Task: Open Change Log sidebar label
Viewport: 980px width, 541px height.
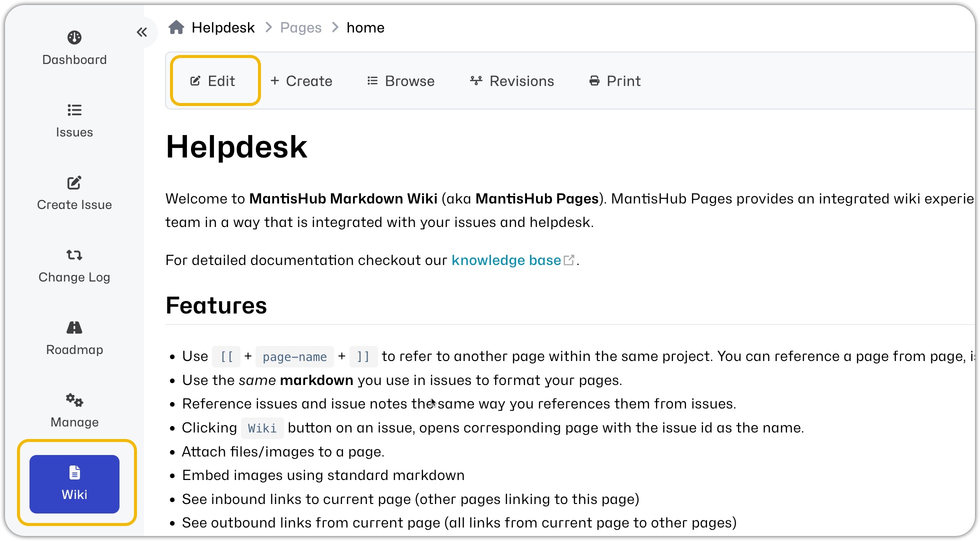Action: point(74,277)
